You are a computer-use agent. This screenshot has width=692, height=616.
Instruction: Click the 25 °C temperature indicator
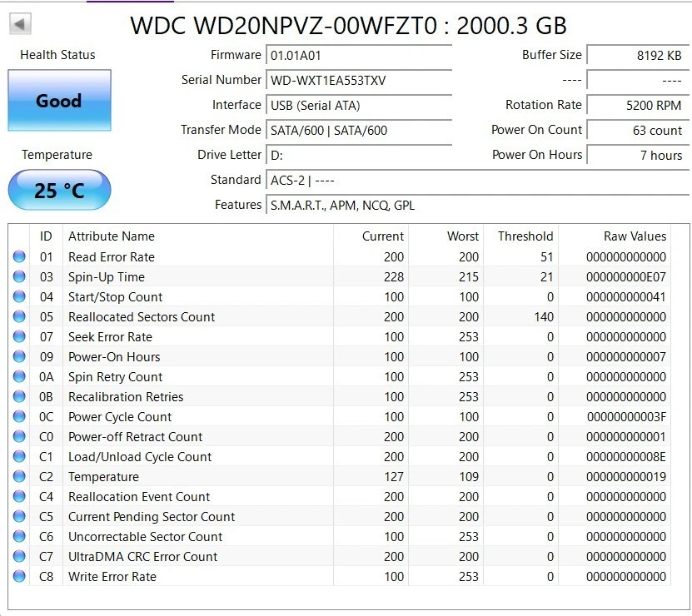click(x=58, y=190)
